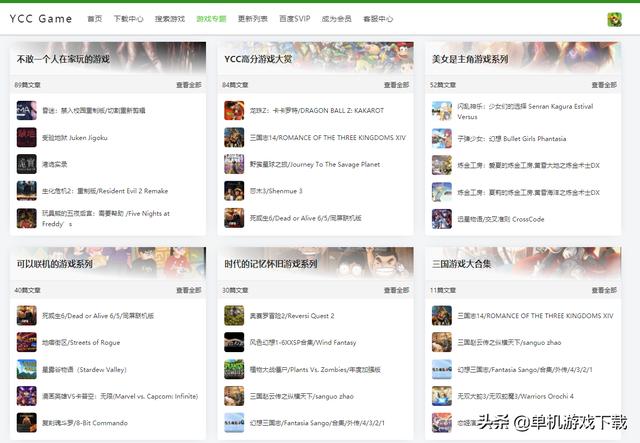Click the Streets of Rogue thumbnail

point(27,342)
